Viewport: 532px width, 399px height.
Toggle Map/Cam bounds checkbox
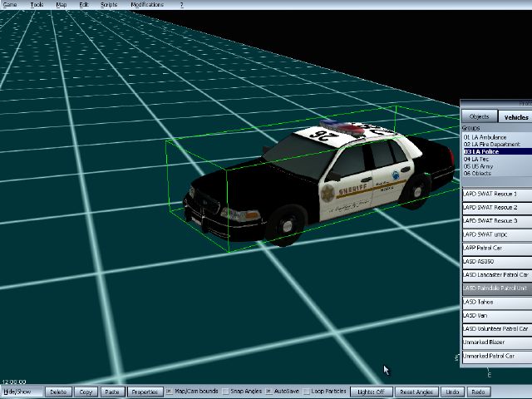[169, 392]
